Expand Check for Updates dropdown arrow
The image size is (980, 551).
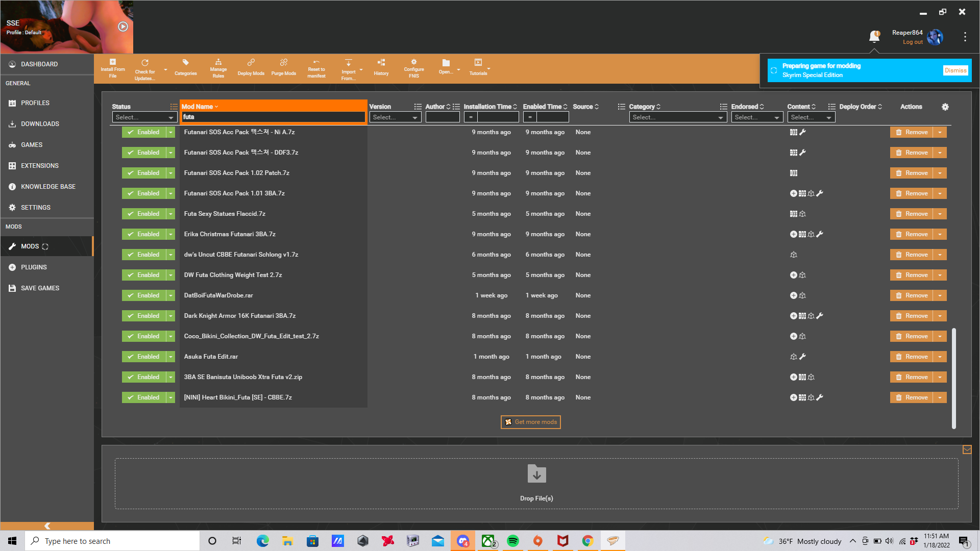point(165,69)
